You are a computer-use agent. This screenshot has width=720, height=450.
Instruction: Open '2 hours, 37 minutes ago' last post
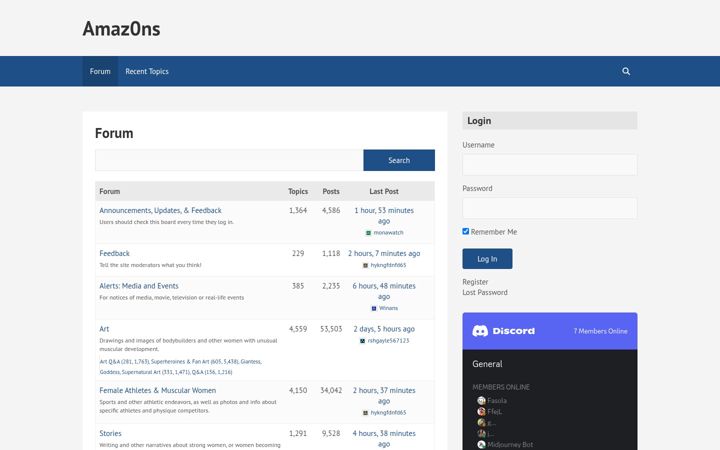coord(384,396)
